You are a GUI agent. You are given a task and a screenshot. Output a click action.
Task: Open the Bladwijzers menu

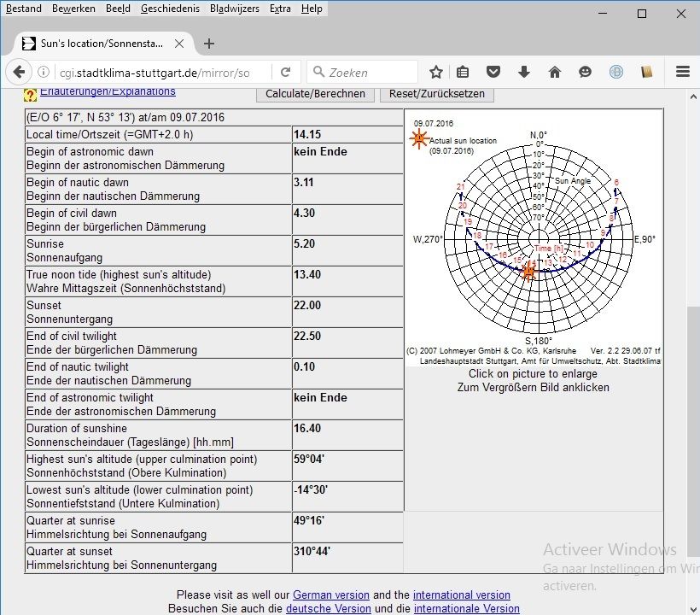[234, 9]
